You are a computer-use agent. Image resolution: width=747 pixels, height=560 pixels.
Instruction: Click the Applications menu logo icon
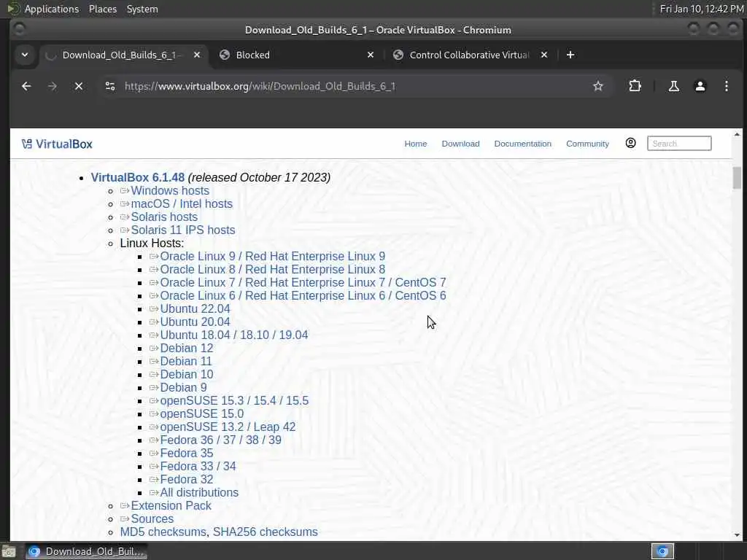[x=13, y=9]
